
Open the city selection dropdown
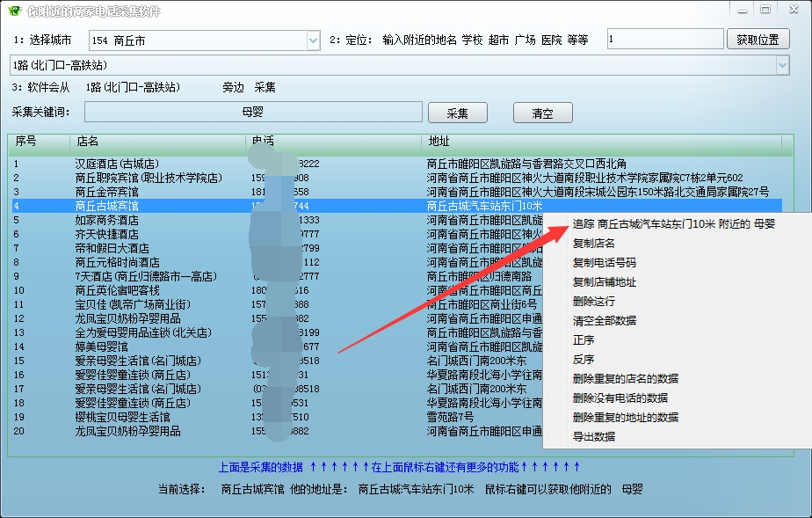[x=313, y=40]
